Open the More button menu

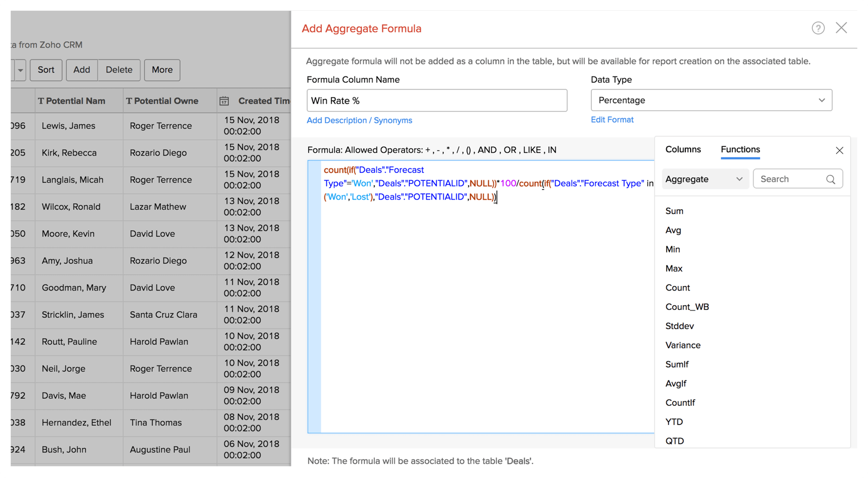pyautogui.click(x=162, y=70)
